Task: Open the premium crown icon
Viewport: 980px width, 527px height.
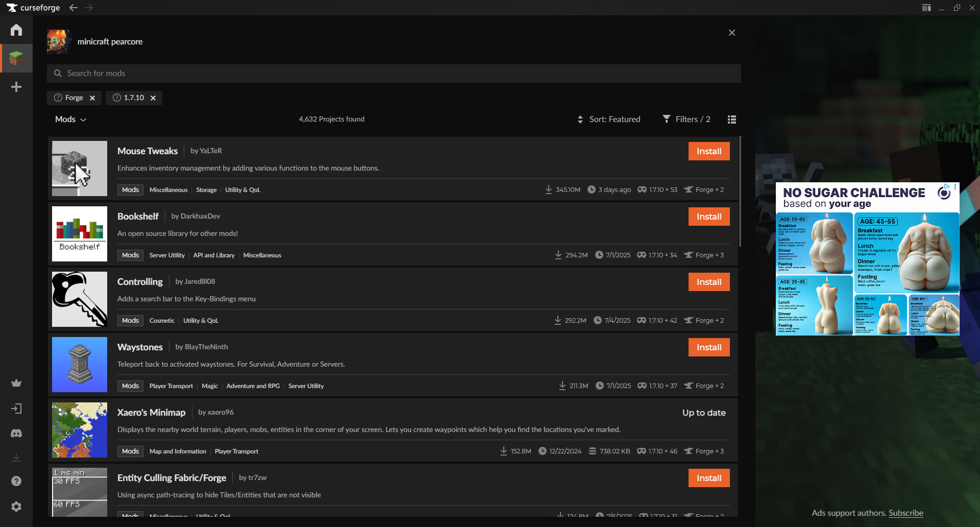Action: click(x=16, y=383)
